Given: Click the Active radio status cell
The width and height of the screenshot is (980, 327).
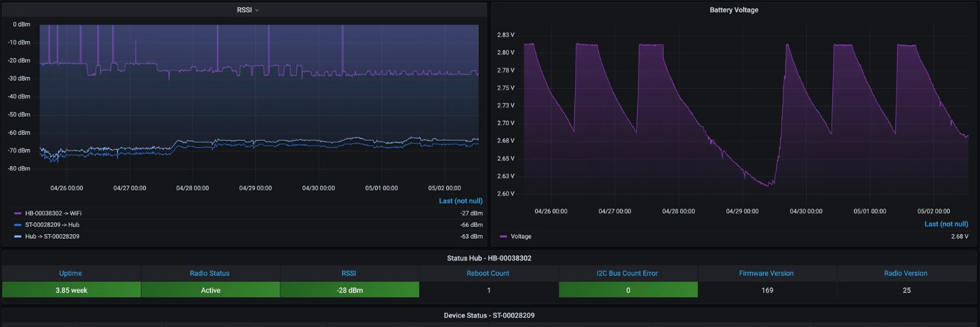Looking at the screenshot, I should click(x=210, y=290).
